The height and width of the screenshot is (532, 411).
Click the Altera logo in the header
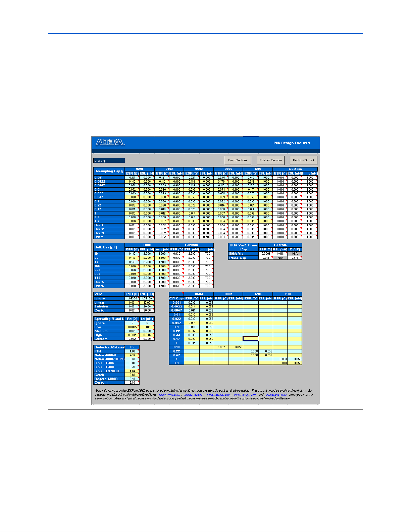click(x=110, y=142)
